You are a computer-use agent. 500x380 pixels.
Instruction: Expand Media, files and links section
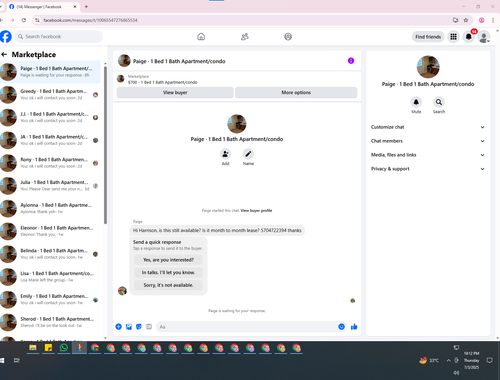click(428, 155)
